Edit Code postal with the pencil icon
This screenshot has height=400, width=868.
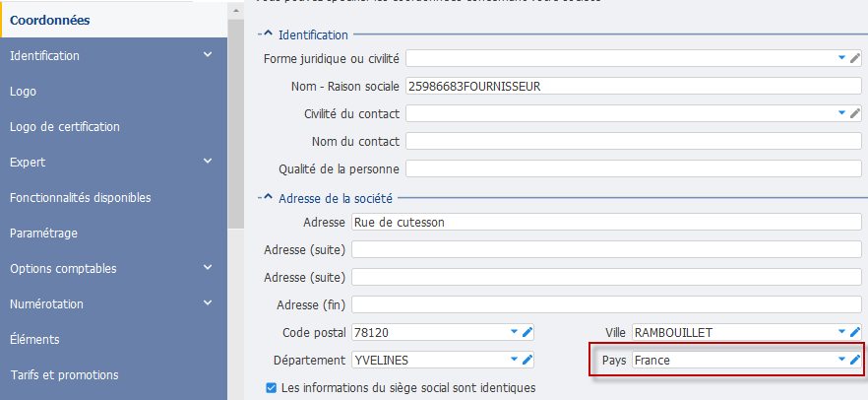(x=527, y=332)
